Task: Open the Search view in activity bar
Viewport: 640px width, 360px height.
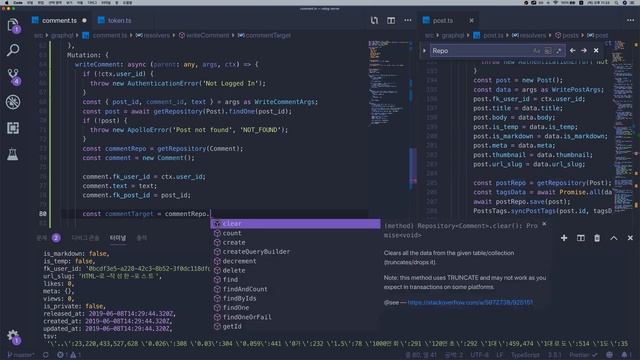Action: pos(13,50)
